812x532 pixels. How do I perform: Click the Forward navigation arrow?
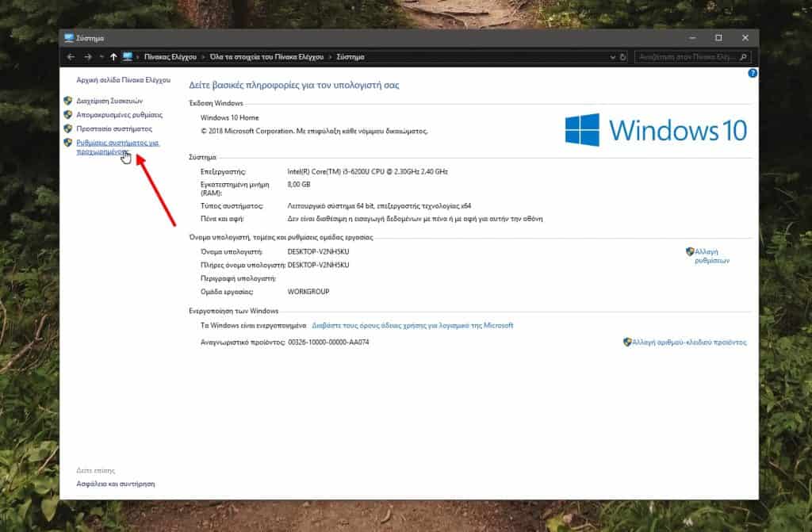88,57
